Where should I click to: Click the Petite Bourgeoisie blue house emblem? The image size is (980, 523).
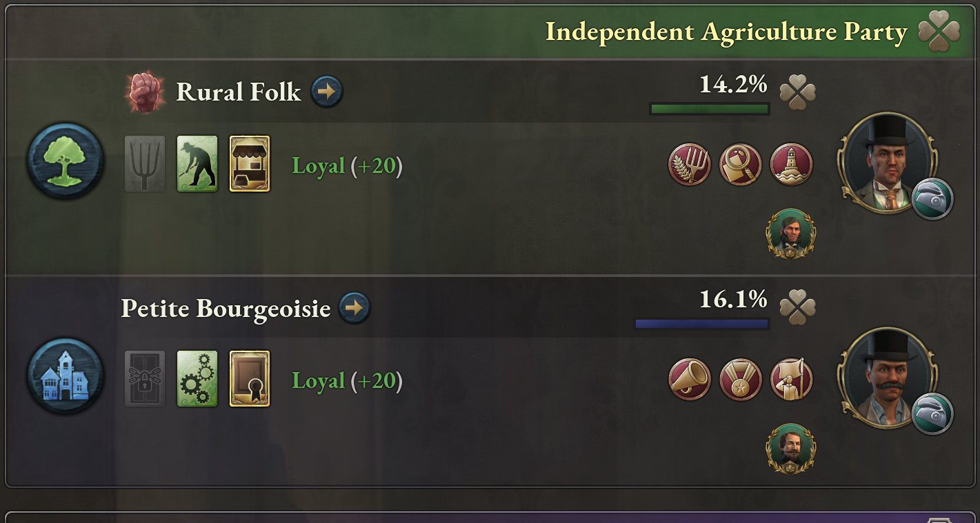coord(66,376)
